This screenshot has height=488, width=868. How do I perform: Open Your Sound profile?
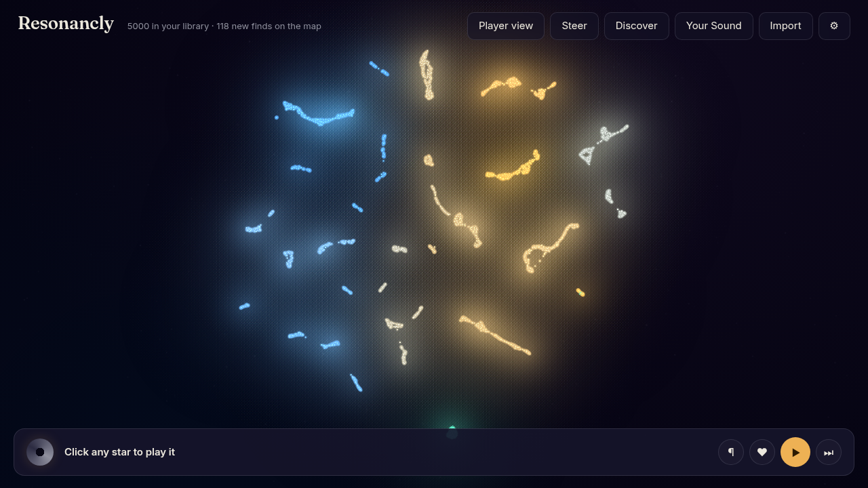click(x=713, y=26)
